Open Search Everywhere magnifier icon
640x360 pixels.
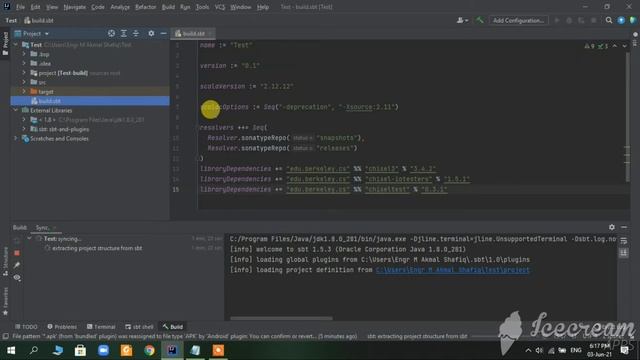click(609, 20)
